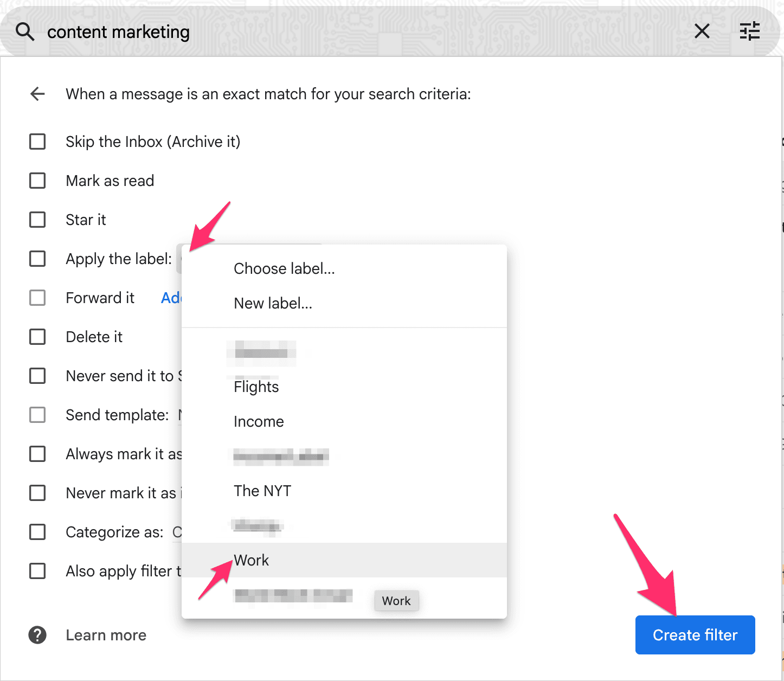
Task: Click the content marketing search field
Action: tap(118, 31)
